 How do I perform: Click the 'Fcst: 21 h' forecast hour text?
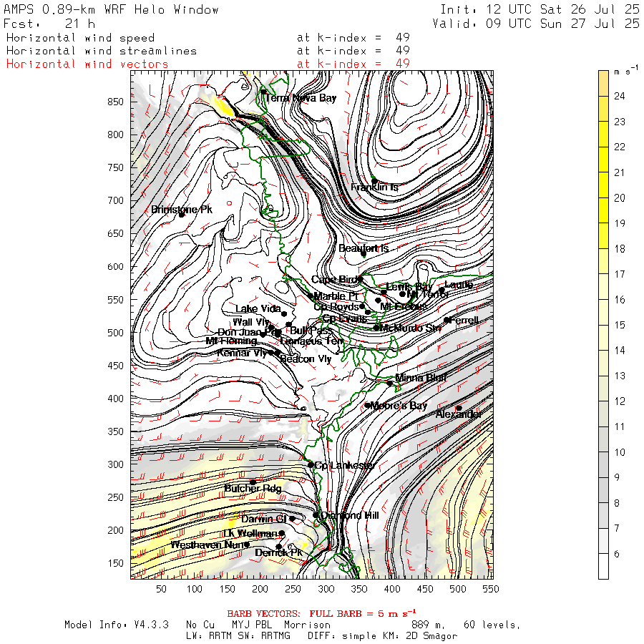pyautogui.click(x=49, y=24)
